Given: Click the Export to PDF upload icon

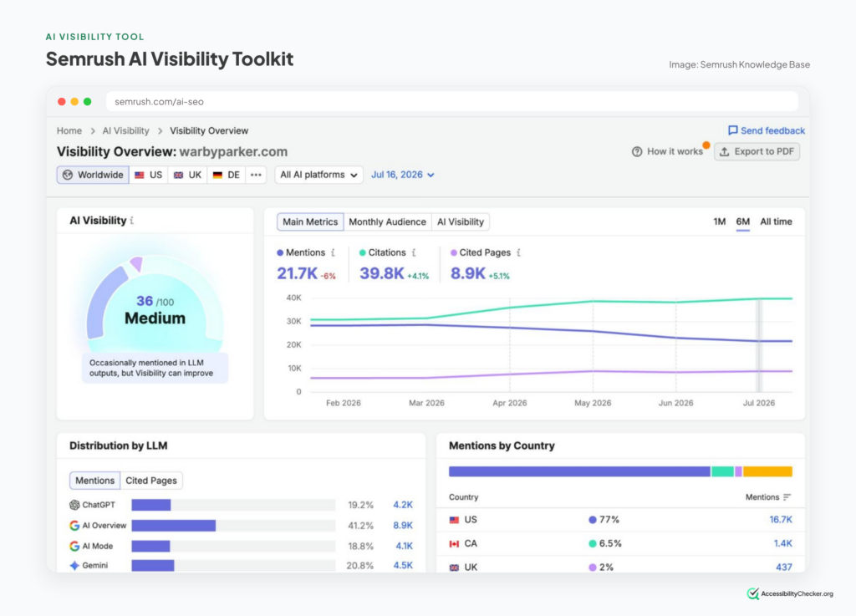Looking at the screenshot, I should pyautogui.click(x=725, y=151).
